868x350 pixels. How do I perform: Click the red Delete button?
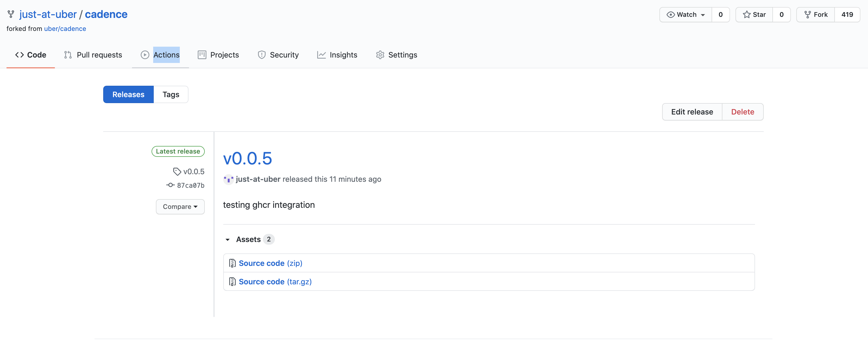click(742, 112)
